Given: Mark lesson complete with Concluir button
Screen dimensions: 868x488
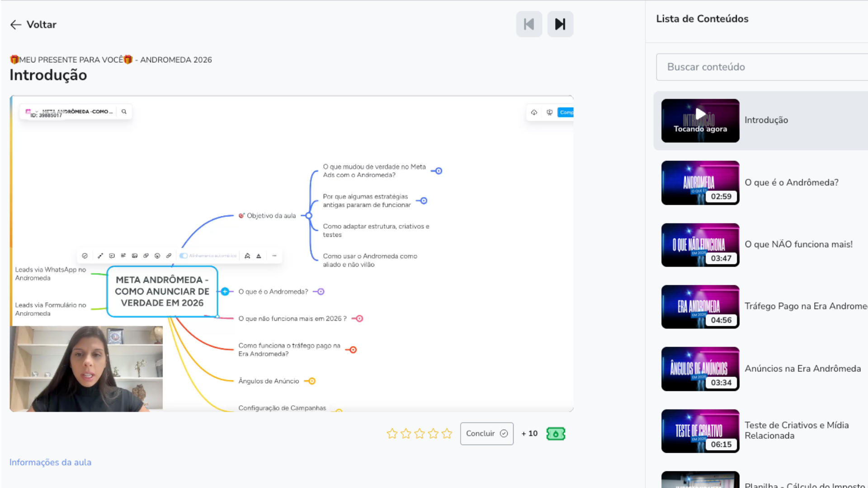Looking at the screenshot, I should 486,434.
